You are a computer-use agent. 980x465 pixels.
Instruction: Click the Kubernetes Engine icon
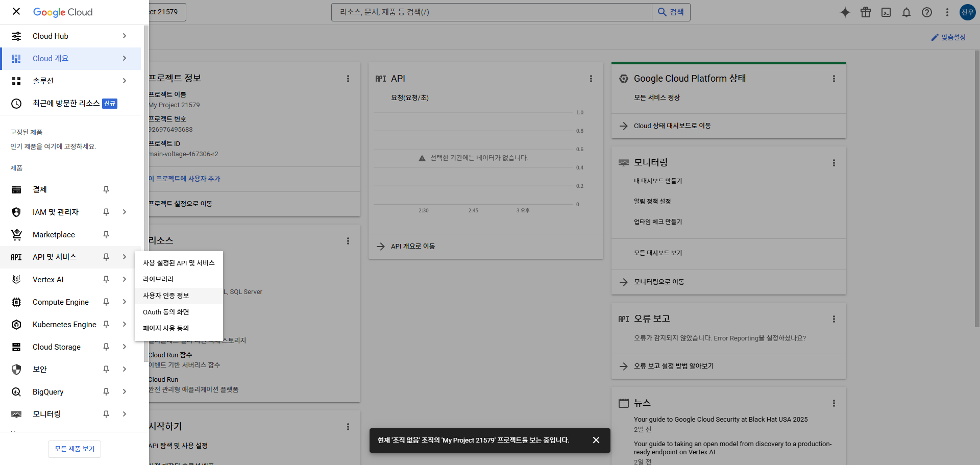point(16,324)
